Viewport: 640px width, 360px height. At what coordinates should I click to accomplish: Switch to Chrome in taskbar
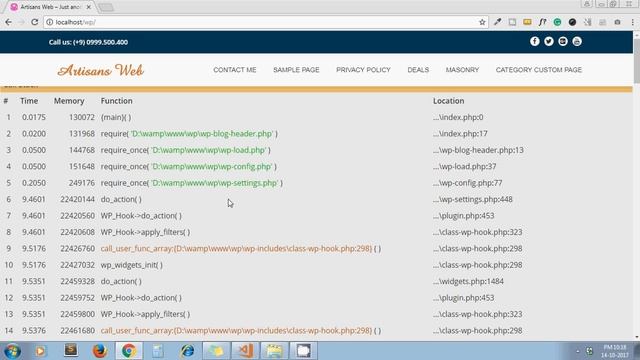point(129,351)
